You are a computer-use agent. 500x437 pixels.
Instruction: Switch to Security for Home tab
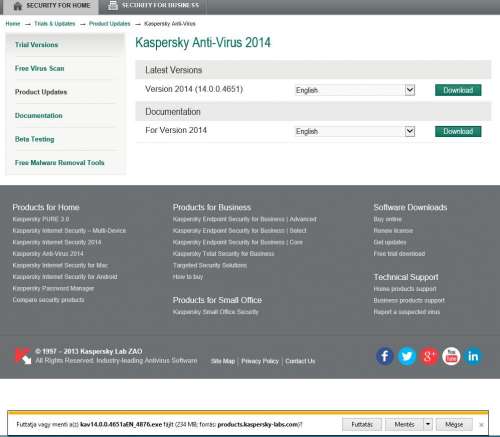point(51,6)
